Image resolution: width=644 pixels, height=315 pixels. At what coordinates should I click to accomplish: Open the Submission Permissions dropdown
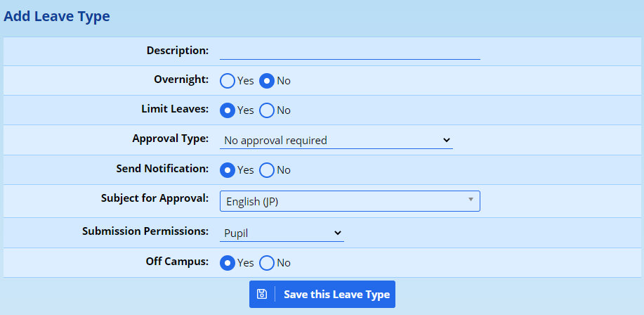click(x=281, y=233)
